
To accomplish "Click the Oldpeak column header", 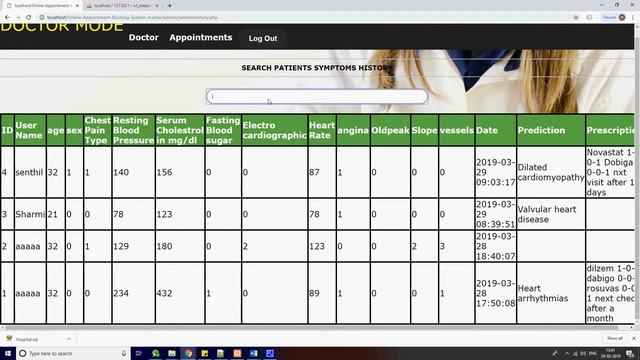I will coord(390,130).
